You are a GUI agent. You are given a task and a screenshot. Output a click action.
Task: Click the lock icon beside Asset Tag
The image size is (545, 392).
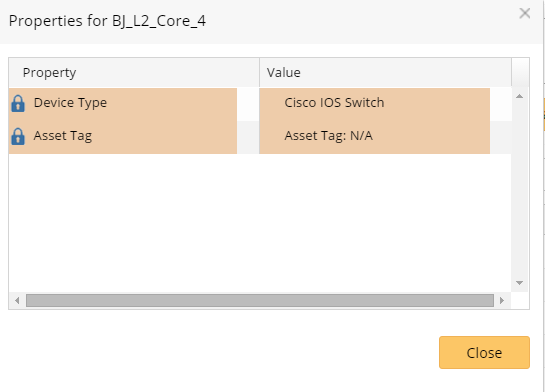(18, 136)
